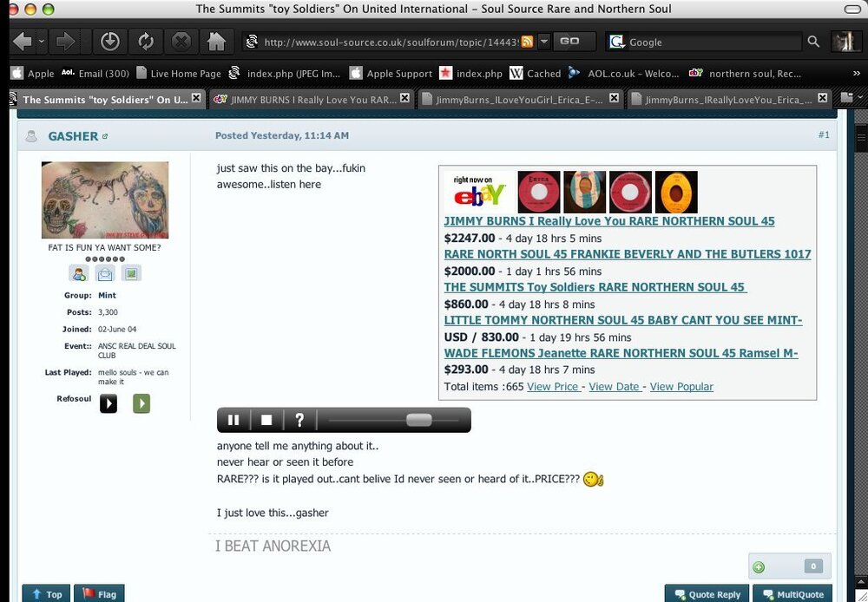Send GASHER a message icon
Viewport: 868px width, 602px height.
pos(105,273)
